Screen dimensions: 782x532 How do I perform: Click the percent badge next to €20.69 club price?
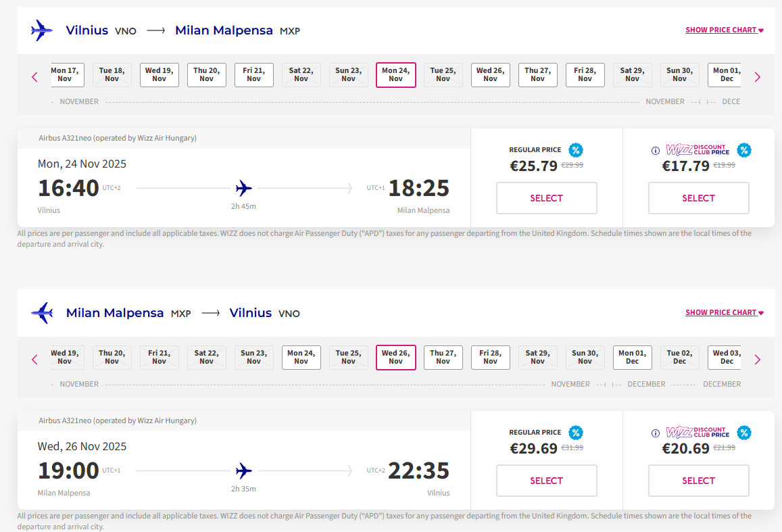coord(743,433)
